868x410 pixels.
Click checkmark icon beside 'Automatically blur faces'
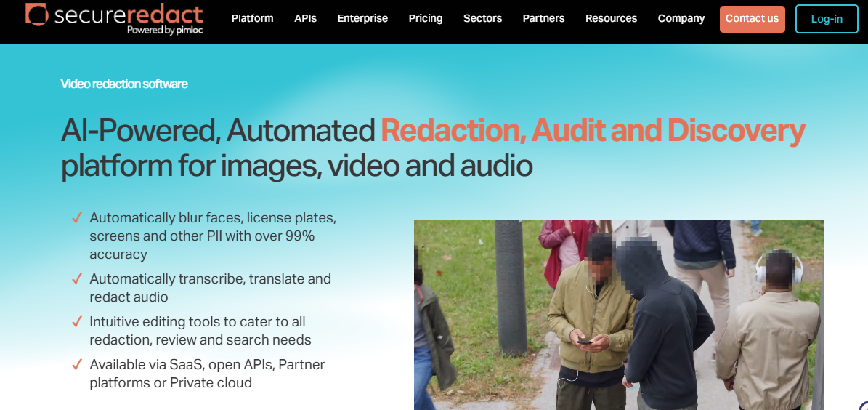(x=77, y=218)
